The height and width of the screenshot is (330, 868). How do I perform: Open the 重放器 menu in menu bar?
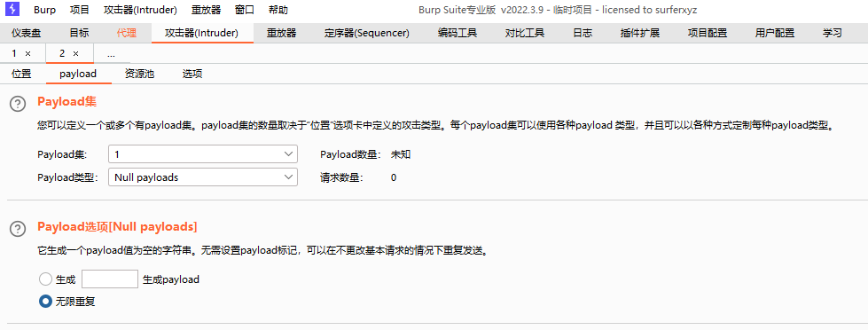pyautogui.click(x=206, y=10)
